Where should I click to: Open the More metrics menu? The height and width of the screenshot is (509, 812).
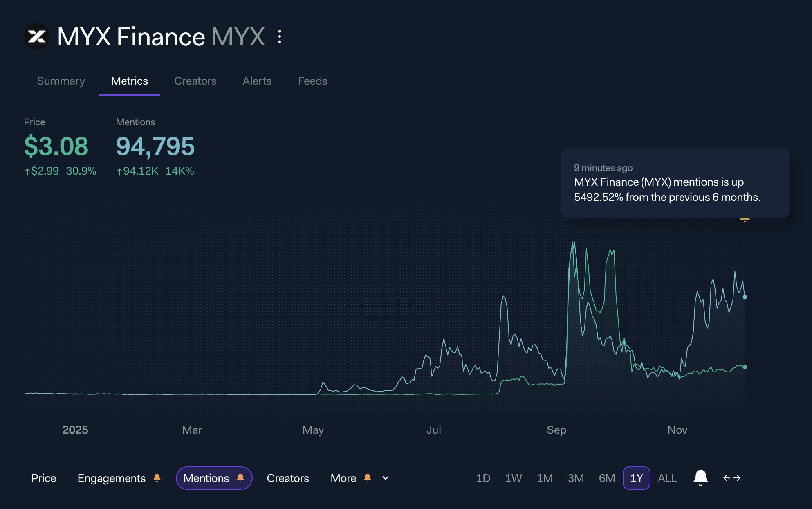[343, 478]
